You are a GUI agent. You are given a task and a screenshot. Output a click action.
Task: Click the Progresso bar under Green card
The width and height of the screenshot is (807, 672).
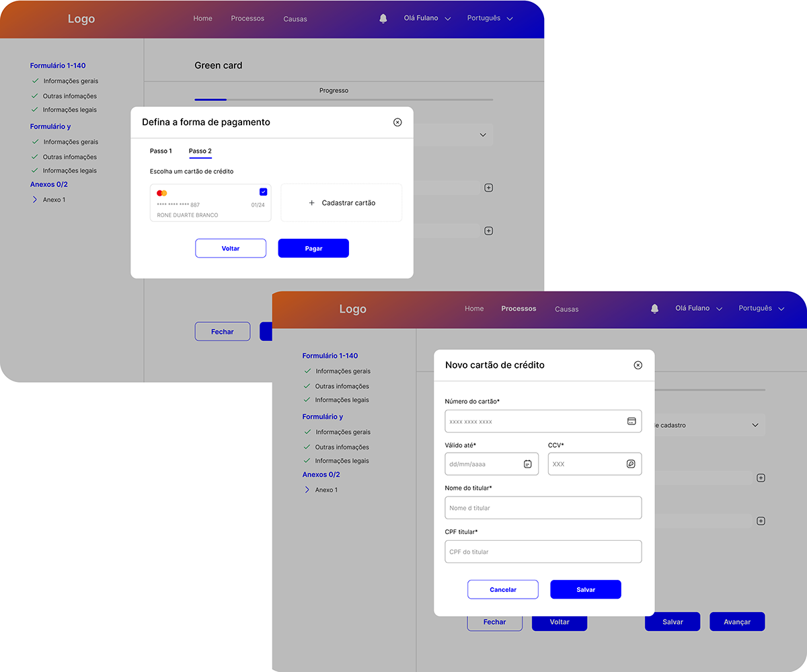[x=344, y=100]
